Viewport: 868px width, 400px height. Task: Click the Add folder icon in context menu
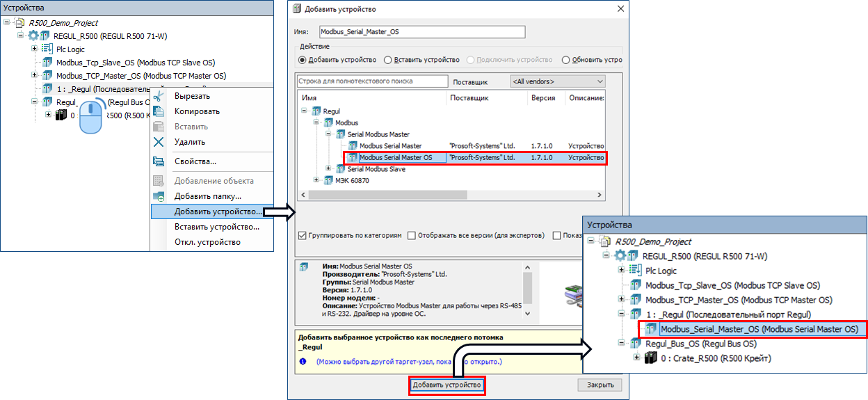[x=159, y=196]
